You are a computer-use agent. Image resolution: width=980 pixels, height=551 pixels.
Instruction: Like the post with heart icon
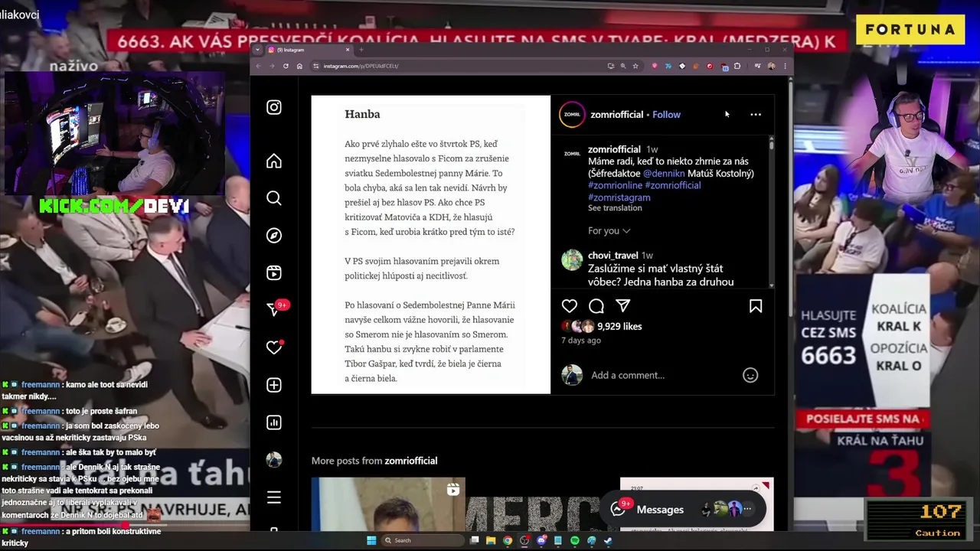[x=570, y=306]
